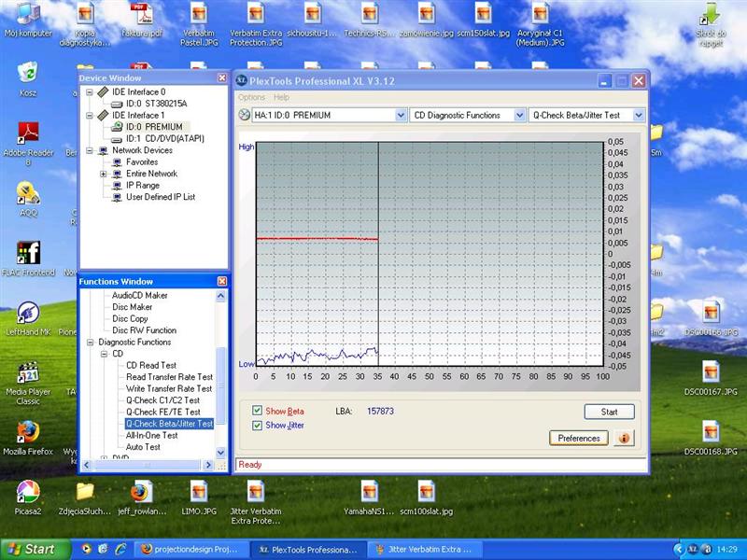Open DSC00168.JPG desktop file

pos(711,438)
